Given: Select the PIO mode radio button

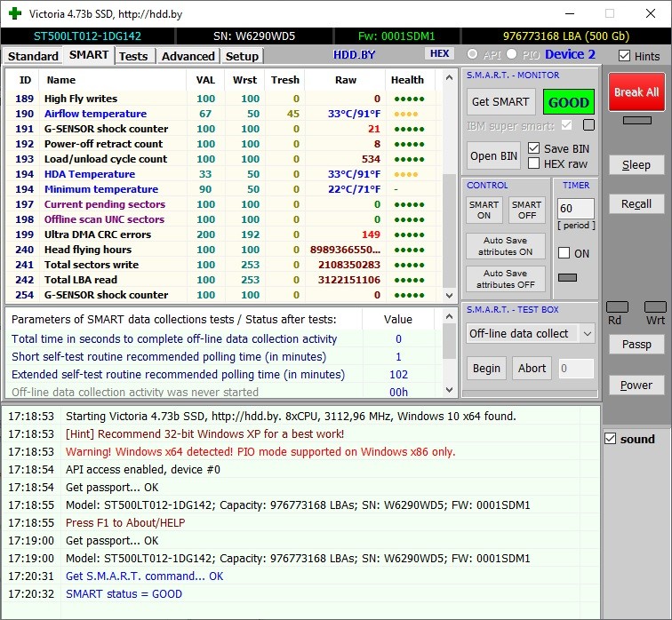Looking at the screenshot, I should (x=511, y=54).
